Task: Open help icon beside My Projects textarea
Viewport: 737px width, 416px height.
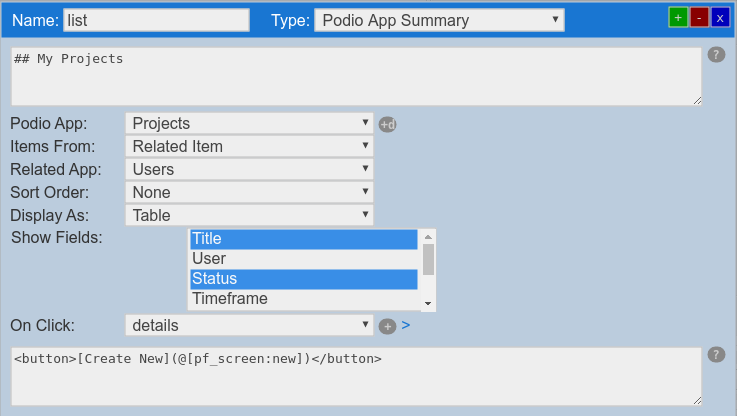Action: point(716,55)
